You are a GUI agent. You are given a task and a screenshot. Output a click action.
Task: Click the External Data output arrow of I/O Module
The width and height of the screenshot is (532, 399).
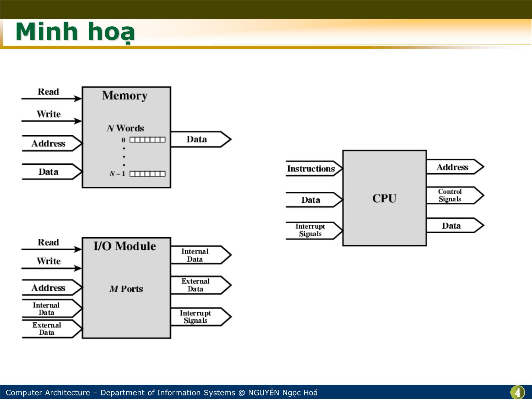pyautogui.click(x=201, y=285)
